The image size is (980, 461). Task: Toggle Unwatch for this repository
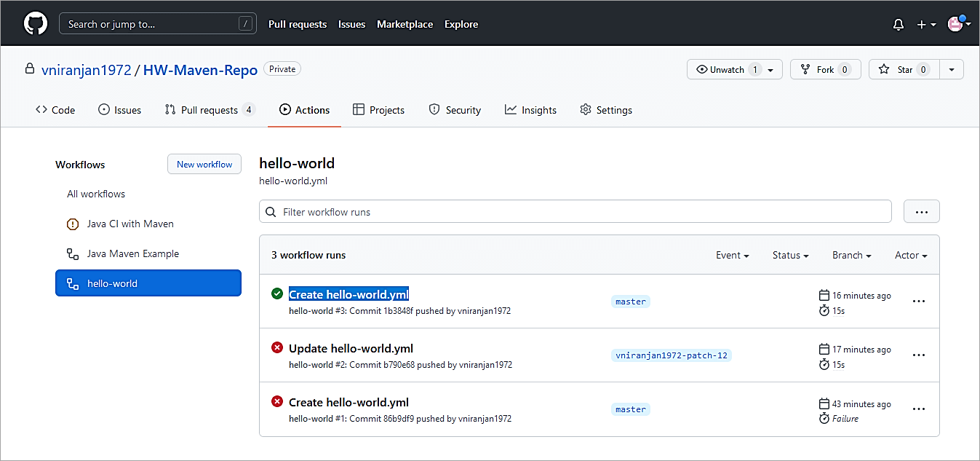(728, 70)
